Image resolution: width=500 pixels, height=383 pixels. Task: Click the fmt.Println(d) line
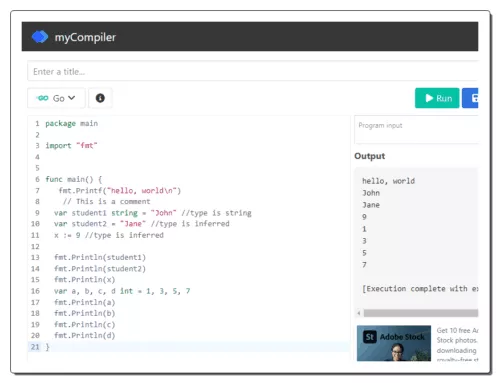coord(85,336)
